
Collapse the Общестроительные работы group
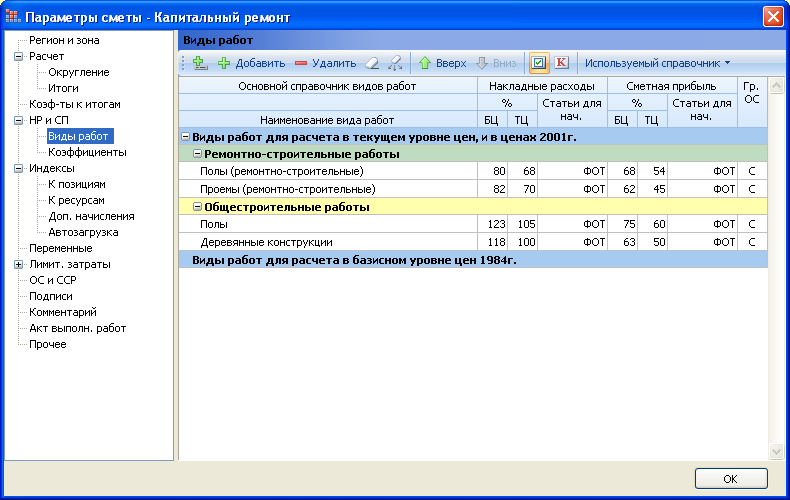[x=198, y=207]
